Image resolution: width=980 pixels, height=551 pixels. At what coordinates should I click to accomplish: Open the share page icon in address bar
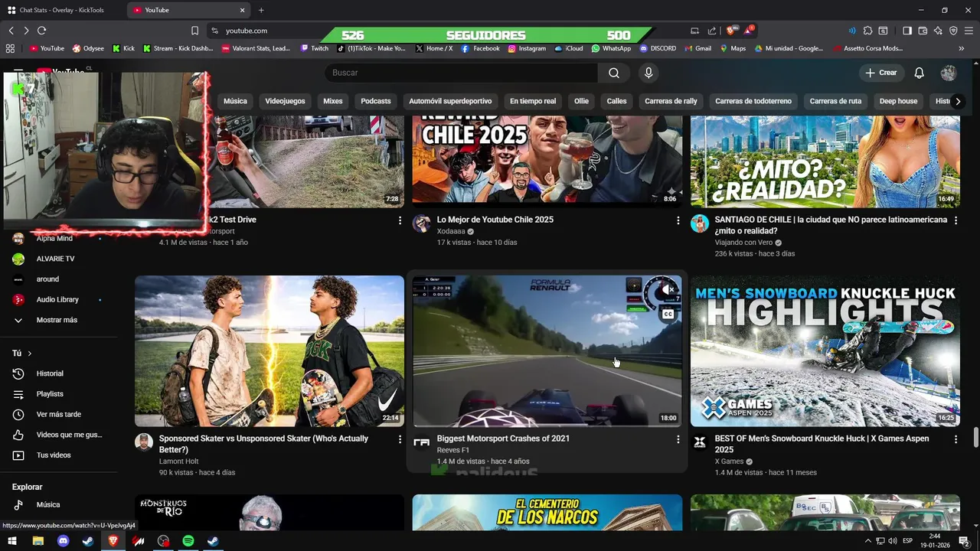pyautogui.click(x=712, y=31)
